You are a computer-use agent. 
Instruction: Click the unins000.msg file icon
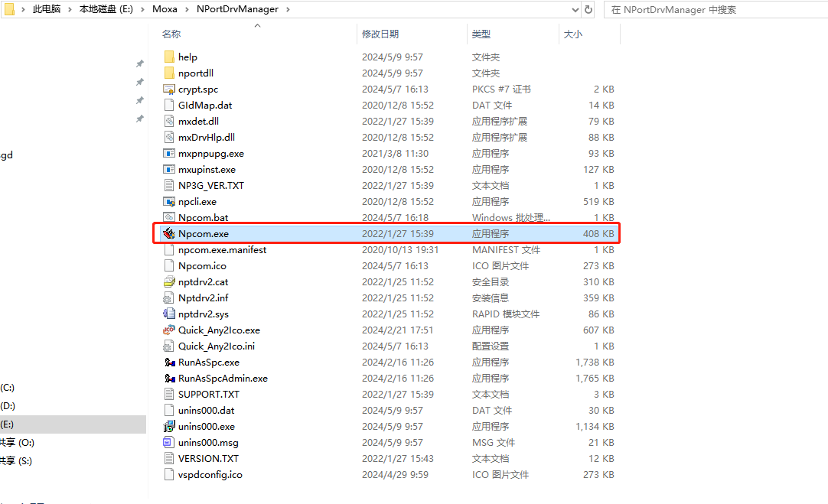tap(169, 442)
